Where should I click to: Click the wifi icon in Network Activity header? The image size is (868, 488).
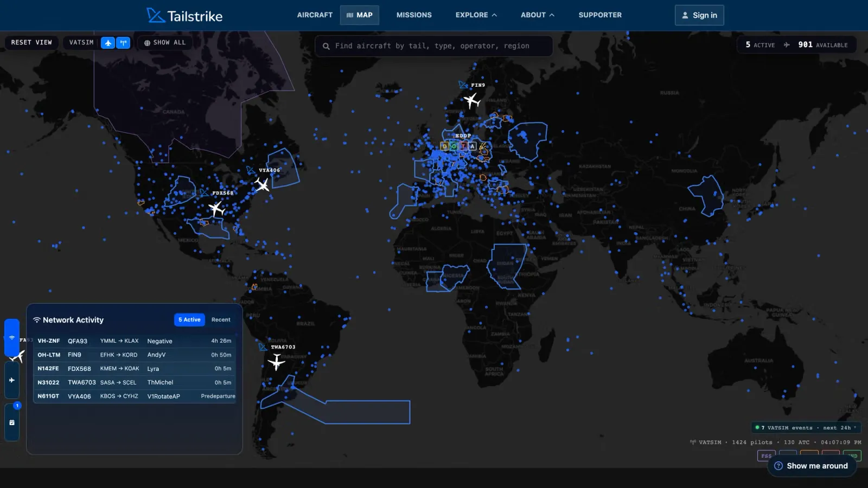pyautogui.click(x=37, y=320)
